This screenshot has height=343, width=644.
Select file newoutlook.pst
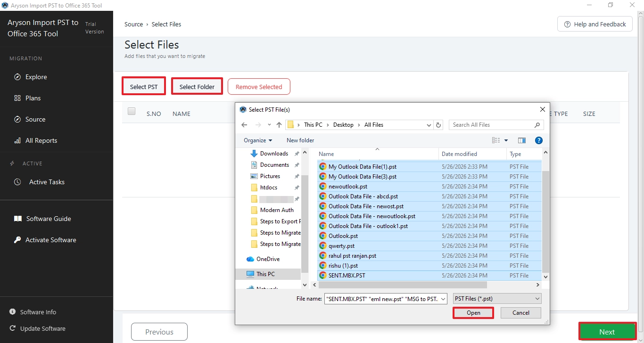(429, 187)
